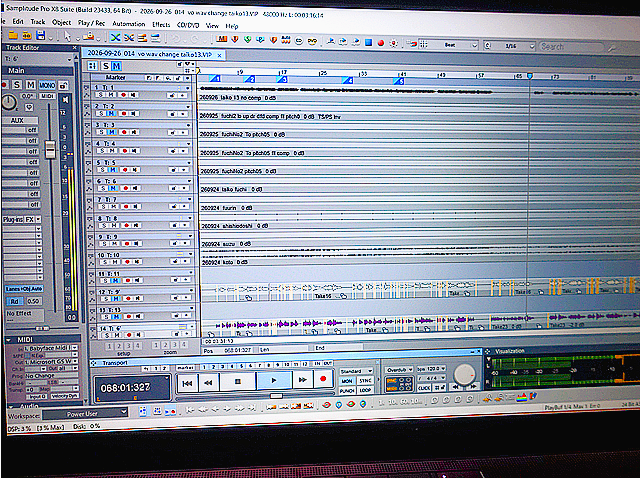Open the Standard mode dropdown in Transport

click(356, 371)
